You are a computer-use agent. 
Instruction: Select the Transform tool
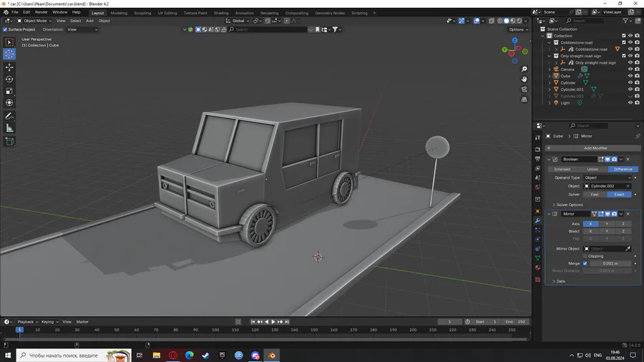click(x=9, y=102)
